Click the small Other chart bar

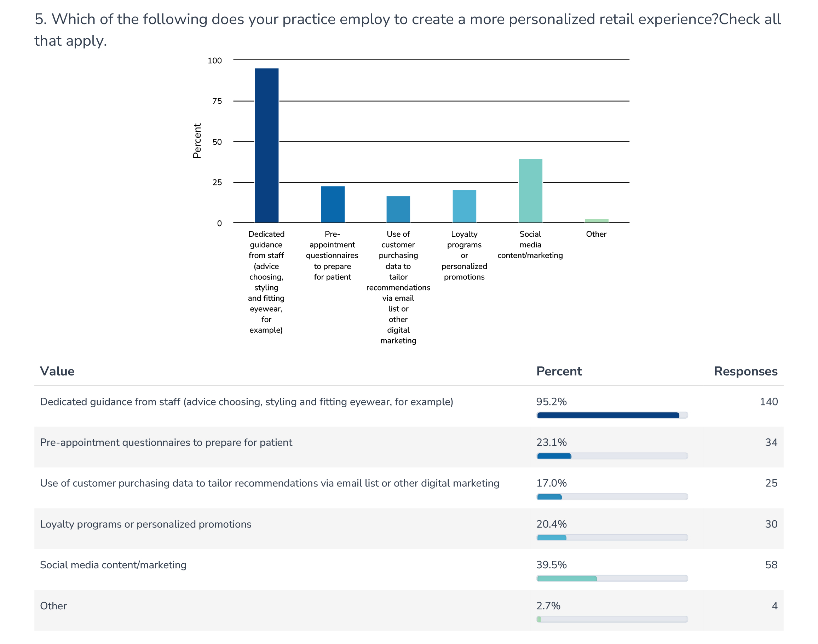coord(597,220)
